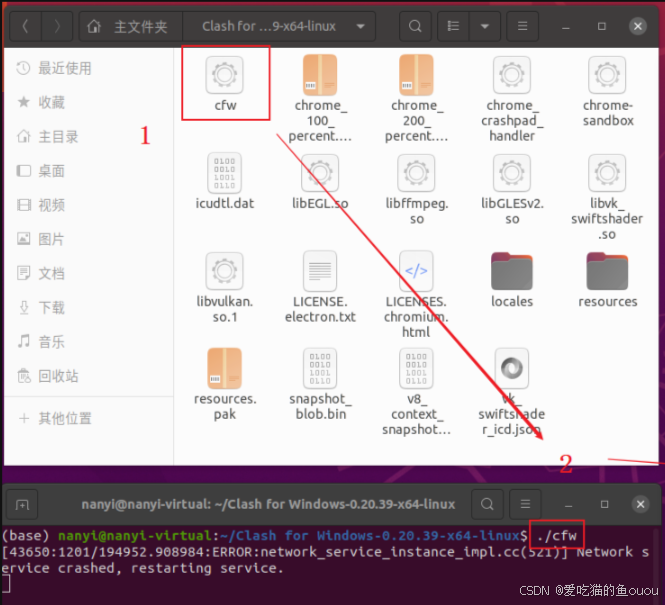Open the locales folder
This screenshot has height=605, width=665.
click(512, 280)
